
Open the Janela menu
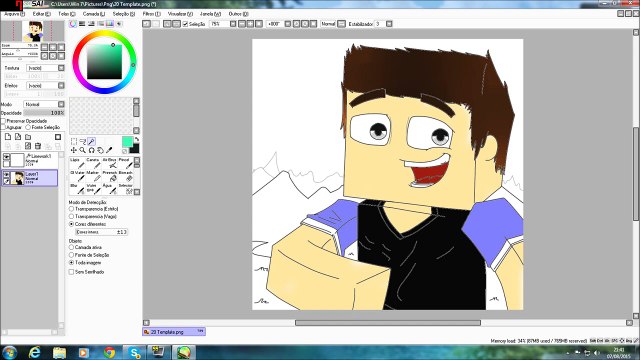click(x=210, y=14)
